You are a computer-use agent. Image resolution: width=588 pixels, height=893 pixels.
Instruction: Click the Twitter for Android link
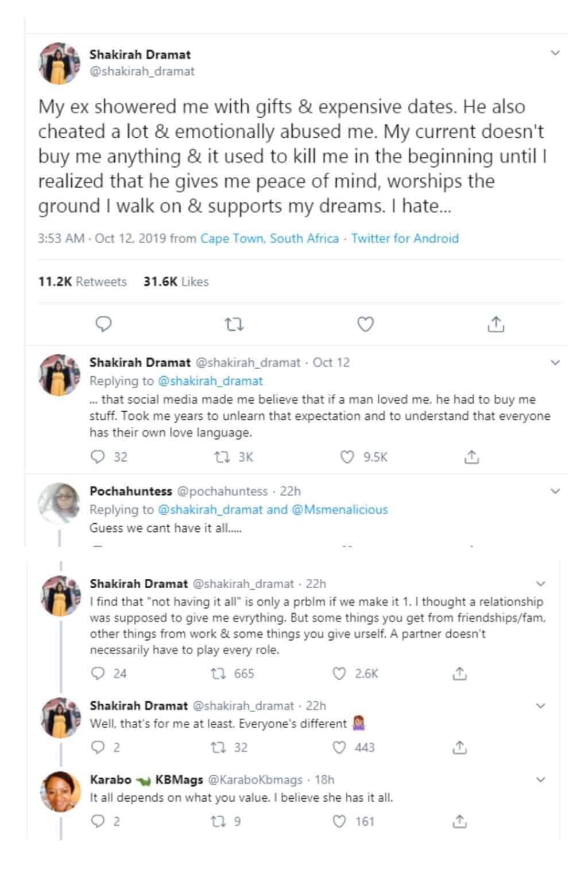(x=405, y=238)
